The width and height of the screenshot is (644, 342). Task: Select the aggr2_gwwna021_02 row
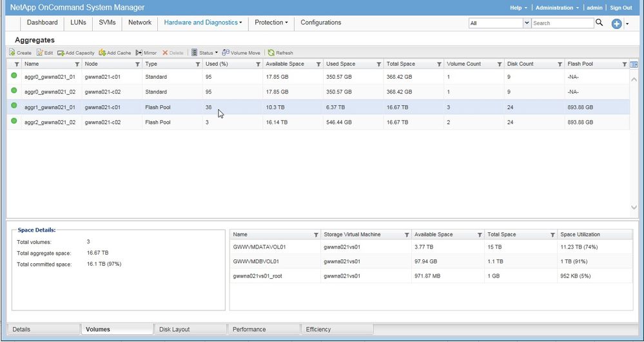pyautogui.click(x=318, y=123)
